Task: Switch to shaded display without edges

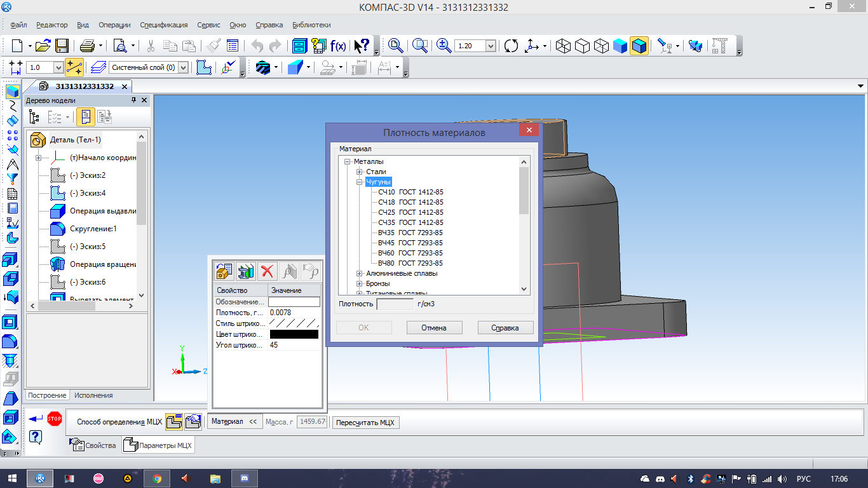Action: point(620,46)
